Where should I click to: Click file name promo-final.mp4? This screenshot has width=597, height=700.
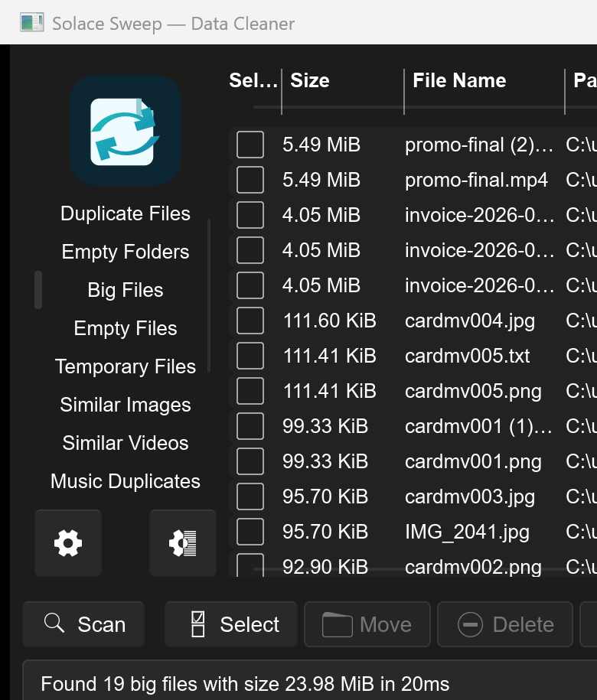[476, 180]
